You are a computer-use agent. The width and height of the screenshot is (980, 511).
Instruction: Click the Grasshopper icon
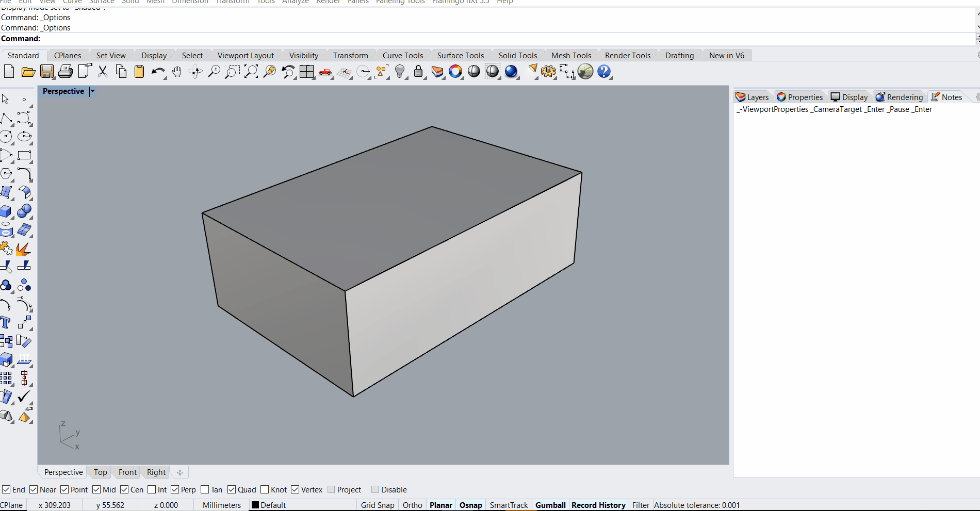click(x=585, y=72)
